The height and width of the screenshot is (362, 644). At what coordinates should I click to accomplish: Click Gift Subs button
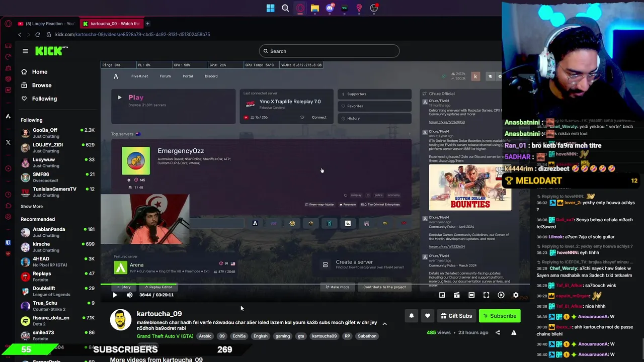coord(456,316)
